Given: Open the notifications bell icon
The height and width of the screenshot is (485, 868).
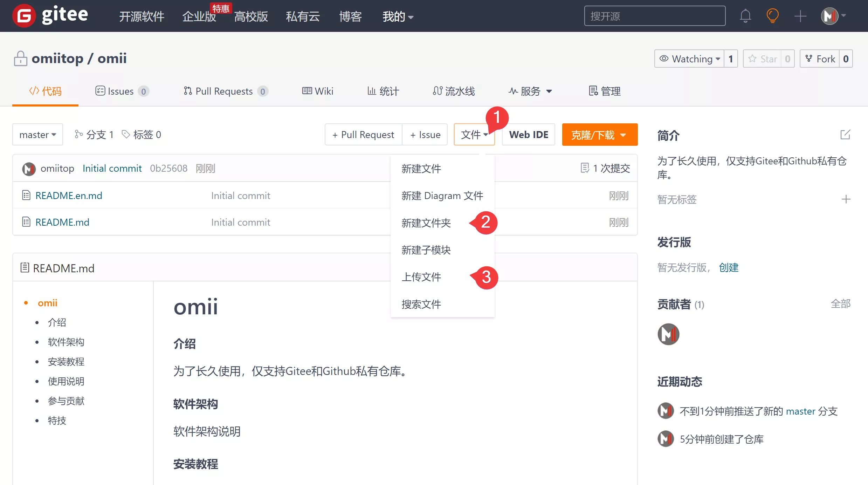Looking at the screenshot, I should (745, 16).
